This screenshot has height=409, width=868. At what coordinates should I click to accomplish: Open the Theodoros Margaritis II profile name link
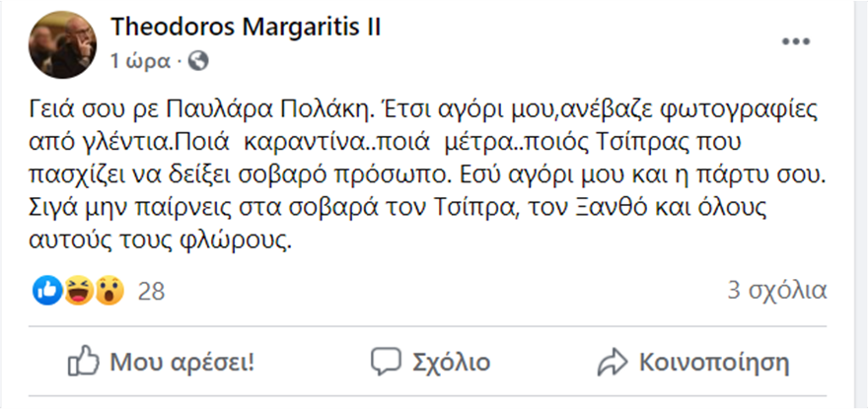(248, 28)
